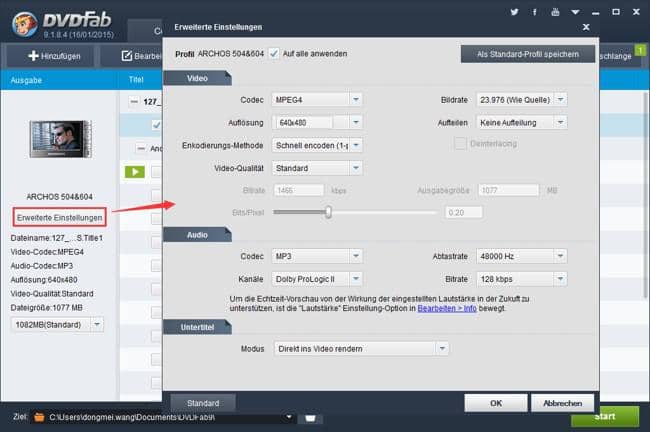
Task: Click the Abbrechen button
Action: 563,403
